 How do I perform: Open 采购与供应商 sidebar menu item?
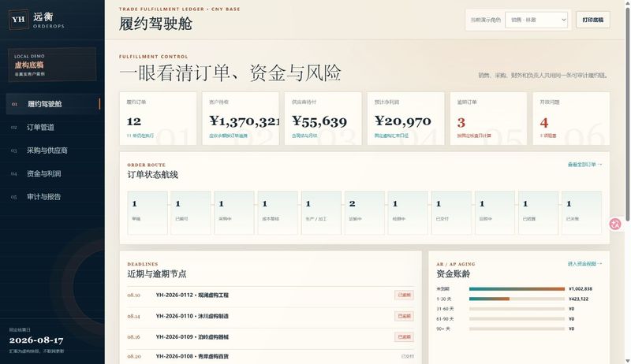[53, 150]
